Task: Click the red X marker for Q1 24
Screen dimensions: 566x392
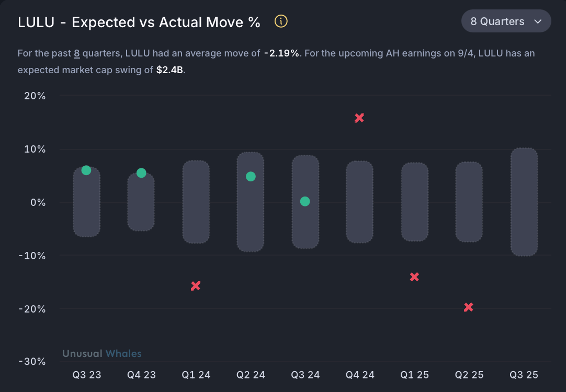Action: click(196, 286)
